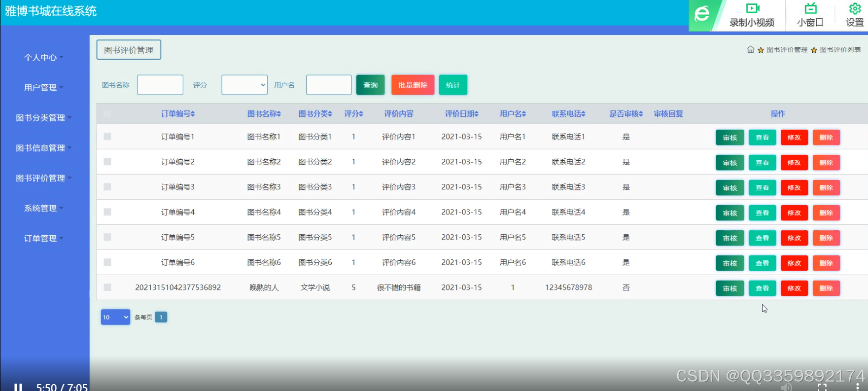
Task: Click the 统计 button
Action: pos(453,85)
